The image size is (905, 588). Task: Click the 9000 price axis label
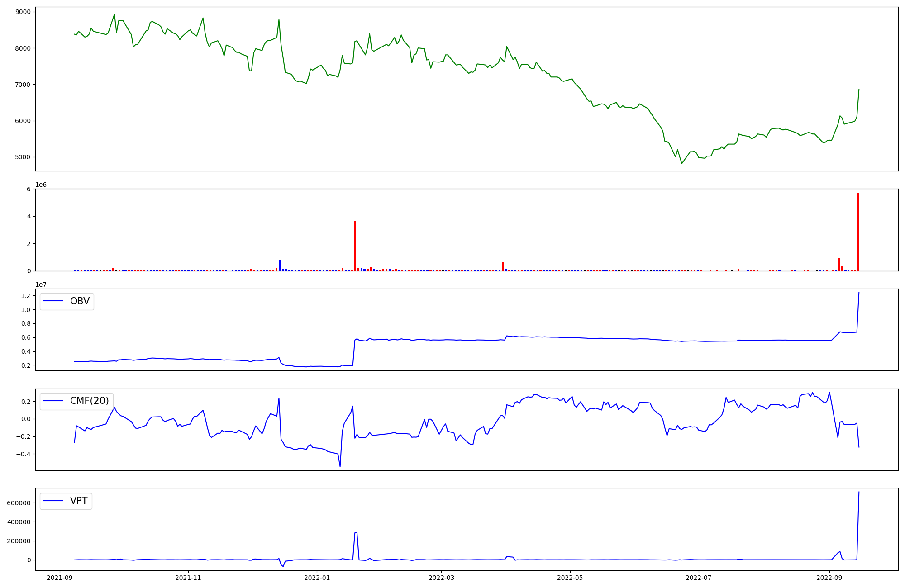coord(23,12)
